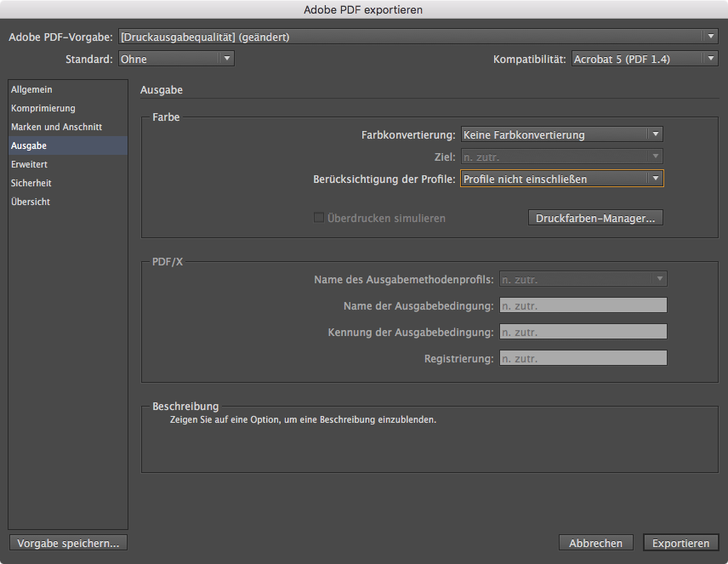Open the Farbkonvertierung dropdown
This screenshot has width=728, height=564.
(x=562, y=134)
